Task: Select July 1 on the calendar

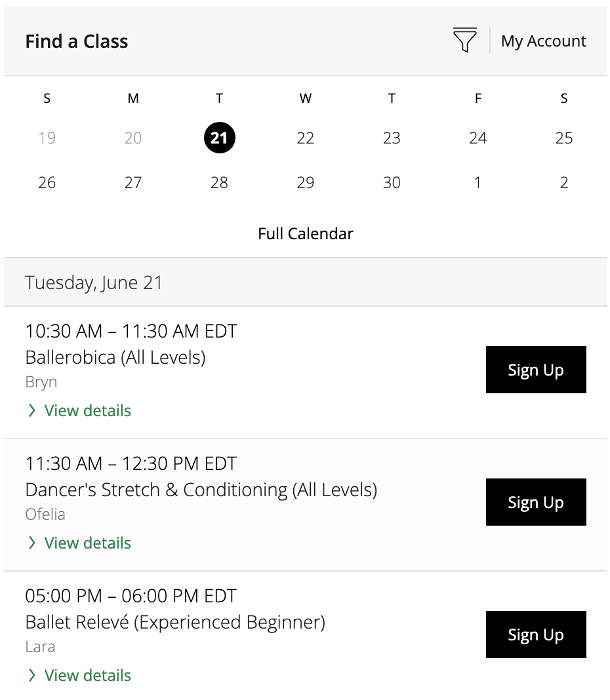Action: click(x=478, y=183)
